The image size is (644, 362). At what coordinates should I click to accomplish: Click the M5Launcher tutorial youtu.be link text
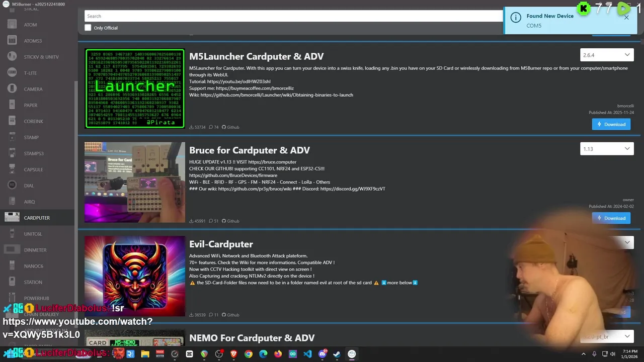[239, 81]
